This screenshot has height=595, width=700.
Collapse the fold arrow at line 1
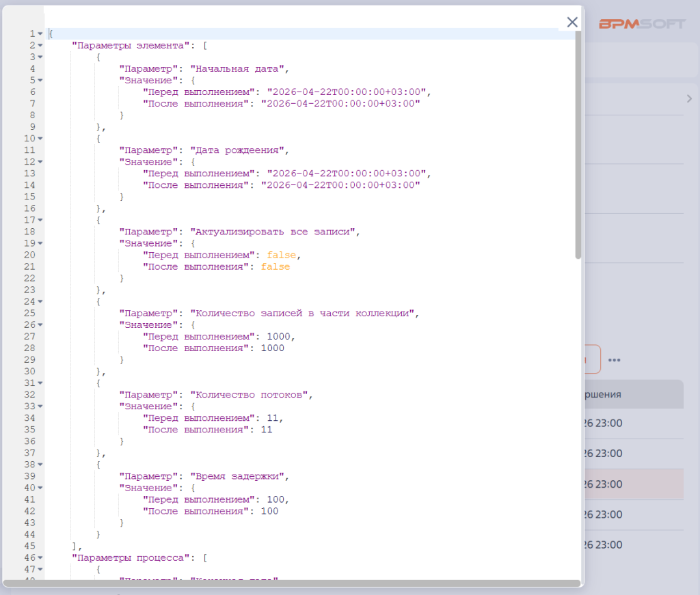[40, 34]
